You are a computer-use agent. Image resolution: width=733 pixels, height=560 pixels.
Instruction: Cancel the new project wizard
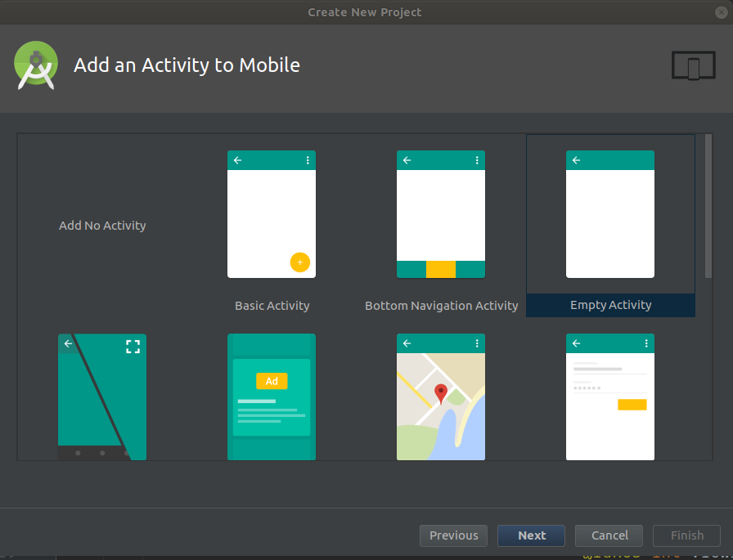click(609, 535)
